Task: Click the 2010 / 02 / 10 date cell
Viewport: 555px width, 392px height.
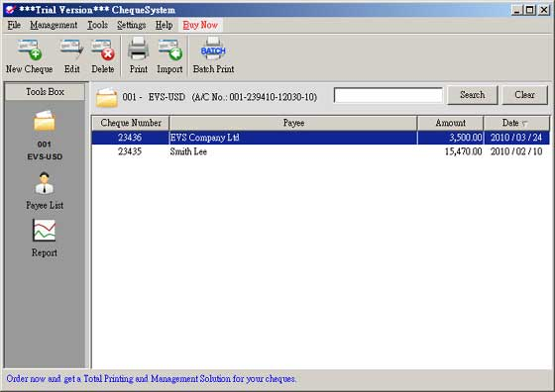Action: tap(516, 151)
